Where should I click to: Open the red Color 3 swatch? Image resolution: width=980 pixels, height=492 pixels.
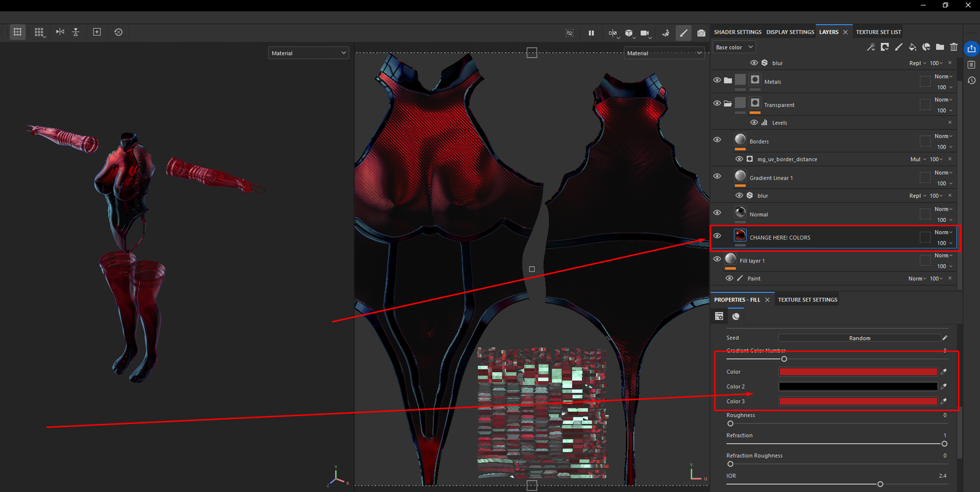click(858, 401)
